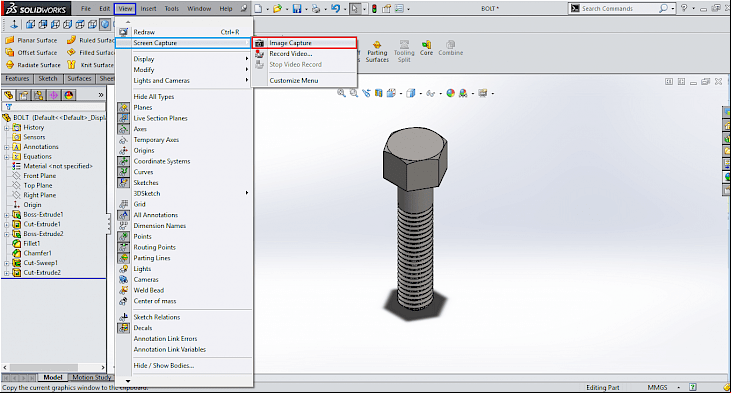This screenshot has width=731, height=393.
Task: Toggle visibility of Curves
Action: click(123, 172)
